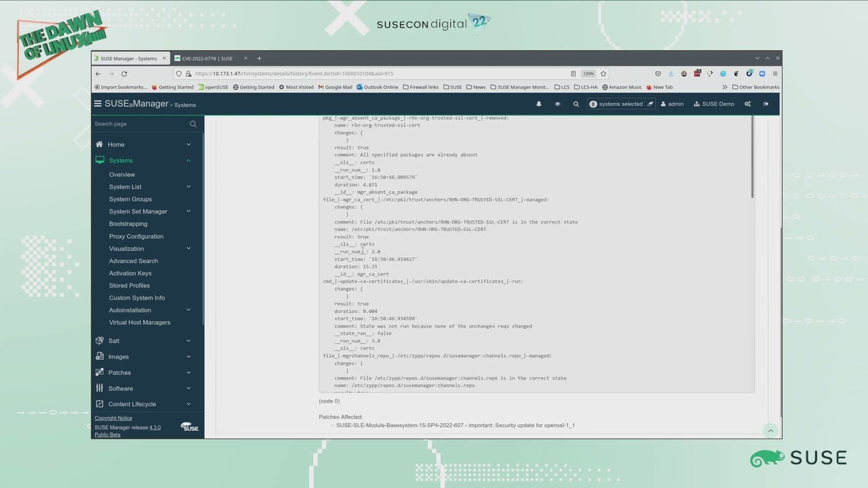Open Other Bookmarks folder
Screen dimensions: 868x488
coord(755,87)
